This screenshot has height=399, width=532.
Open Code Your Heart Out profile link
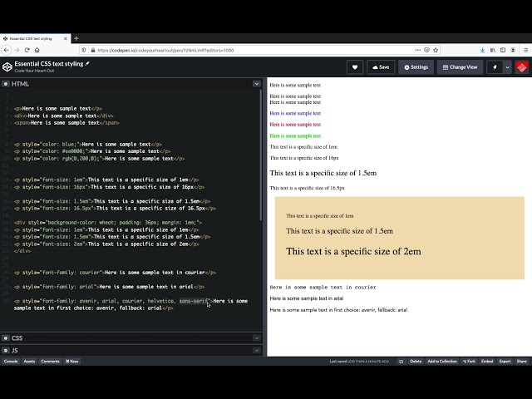[34, 71]
